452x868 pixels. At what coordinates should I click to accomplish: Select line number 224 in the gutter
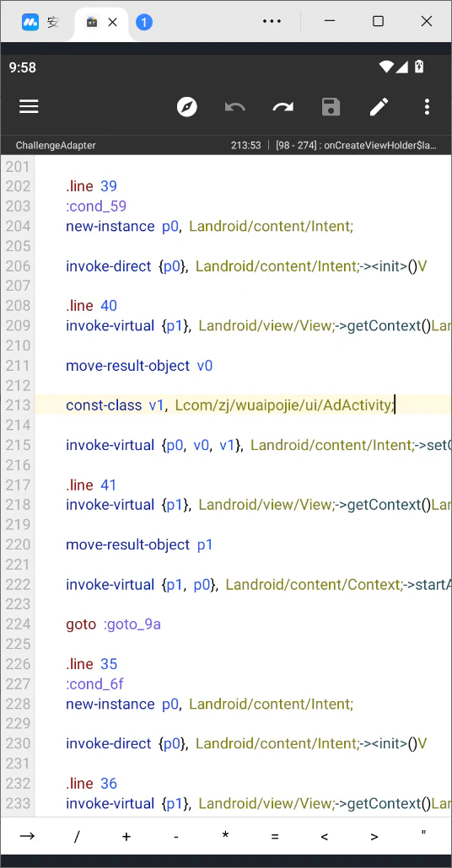click(x=19, y=624)
